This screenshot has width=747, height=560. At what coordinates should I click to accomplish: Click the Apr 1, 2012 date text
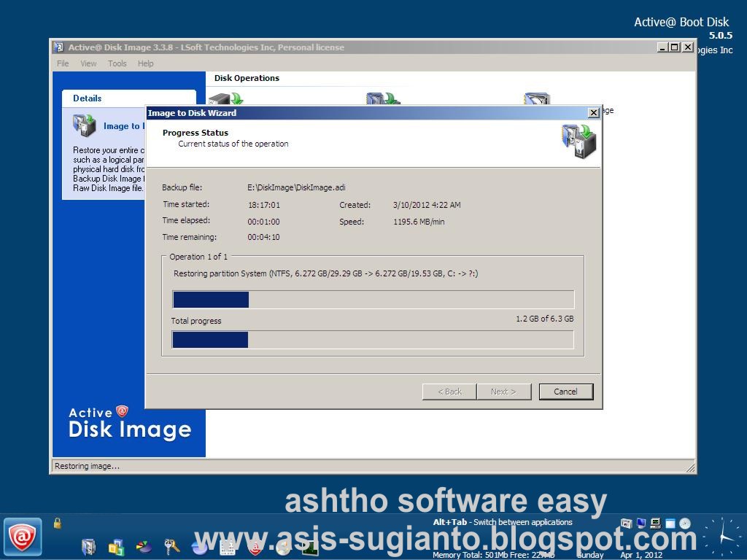tap(641, 555)
